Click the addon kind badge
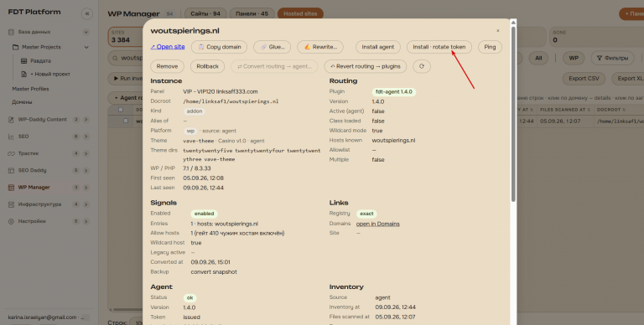Image resolution: width=644 pixels, height=325 pixels. [x=195, y=111]
